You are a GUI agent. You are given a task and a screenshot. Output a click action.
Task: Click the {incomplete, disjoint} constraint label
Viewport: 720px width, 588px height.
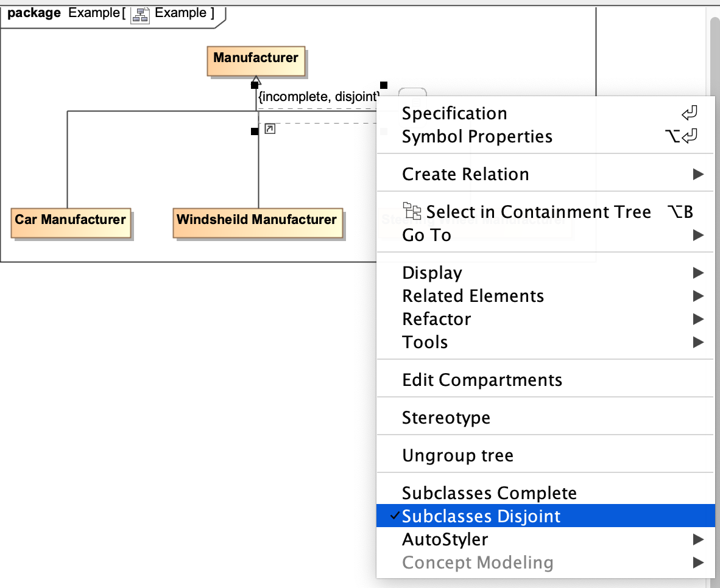point(319,96)
